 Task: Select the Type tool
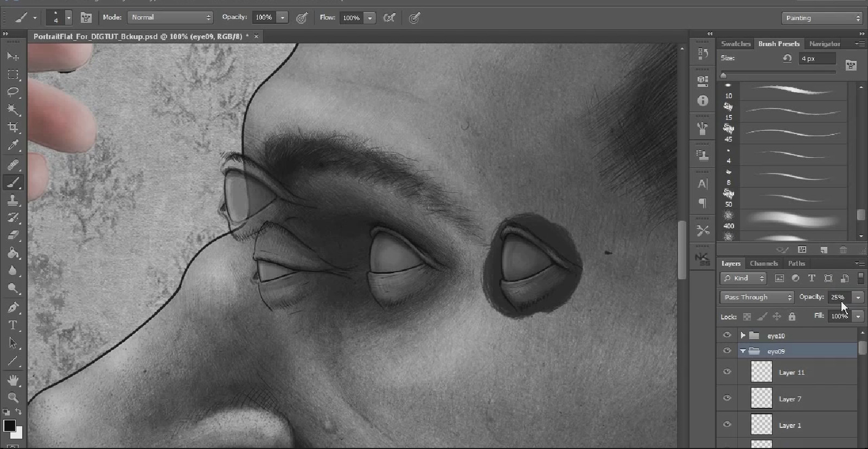(x=13, y=325)
